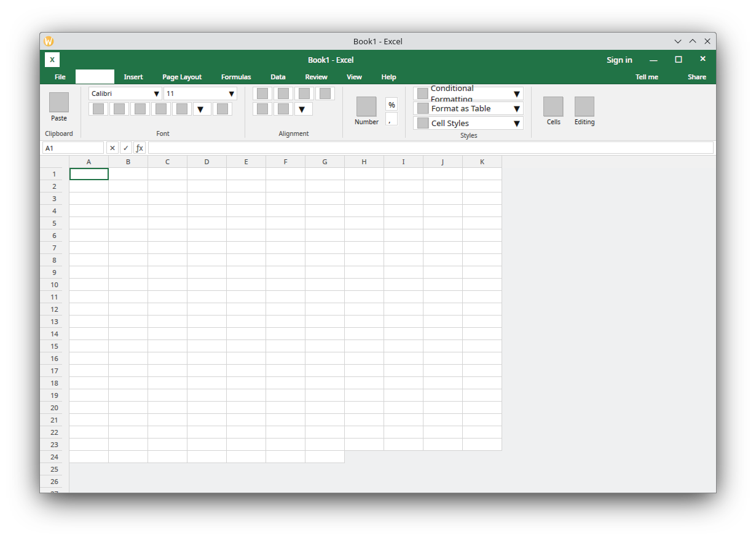Open the Number format icon button
The image size is (756, 540).
pyautogui.click(x=366, y=106)
